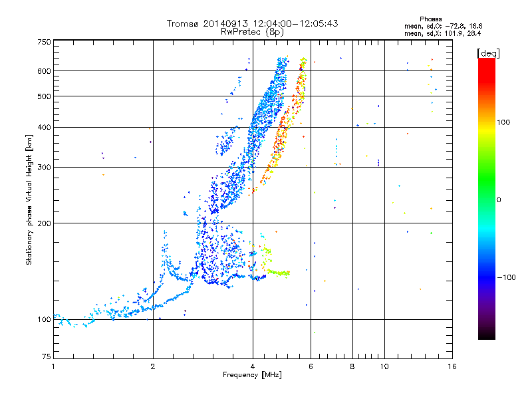The image size is (532, 399).
Task: Click the frequency axis '4' tick label
Action: click(x=253, y=366)
